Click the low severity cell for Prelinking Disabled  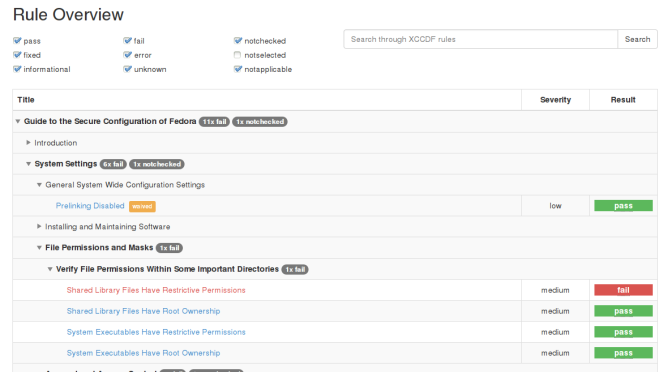[x=555, y=206]
